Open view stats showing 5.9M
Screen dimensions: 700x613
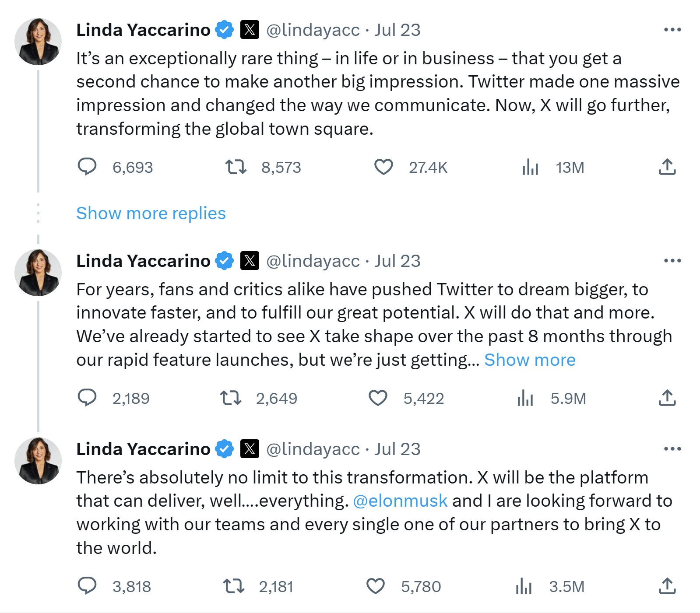click(525, 398)
